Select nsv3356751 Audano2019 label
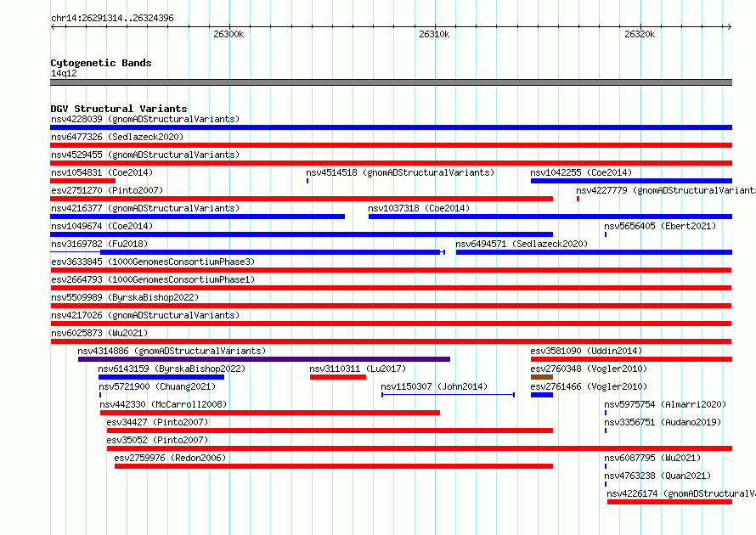 click(663, 422)
